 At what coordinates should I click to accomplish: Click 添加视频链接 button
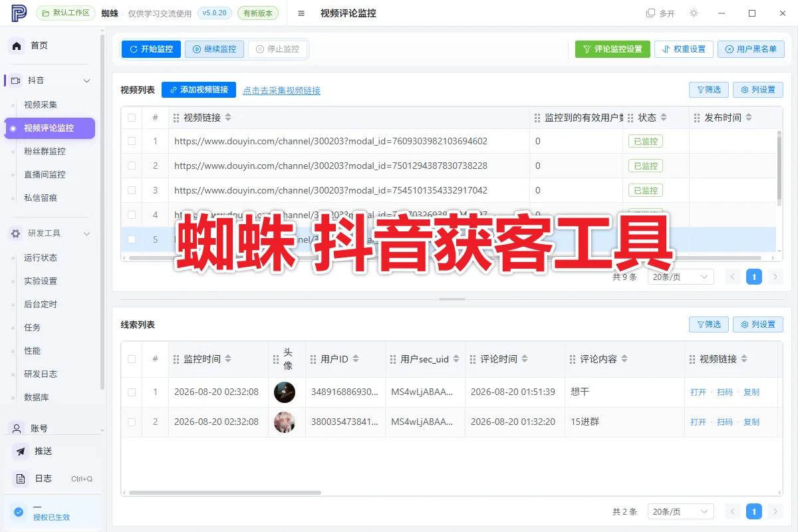(x=199, y=90)
